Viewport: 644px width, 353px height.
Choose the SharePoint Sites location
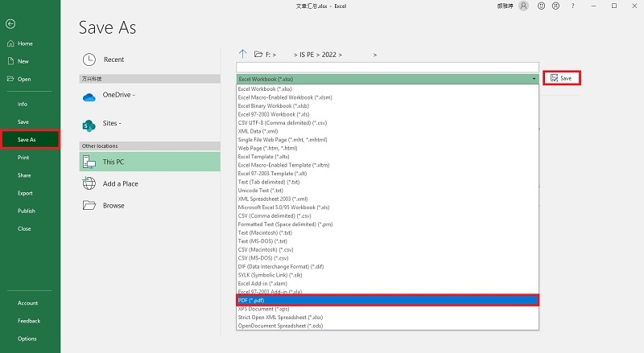click(x=150, y=125)
